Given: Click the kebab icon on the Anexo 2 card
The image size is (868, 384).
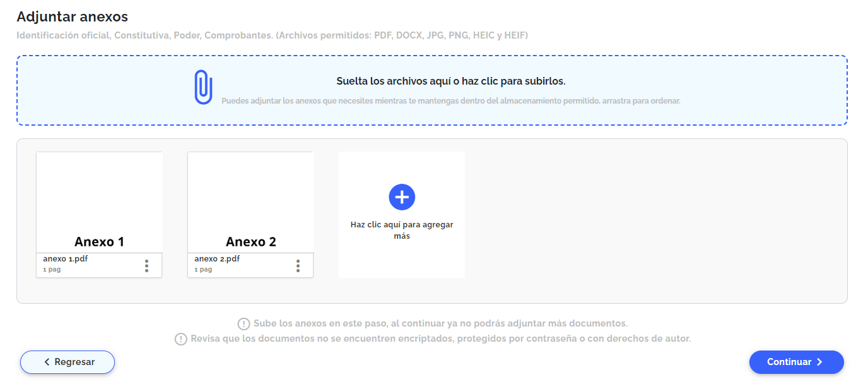Looking at the screenshot, I should pos(298,265).
